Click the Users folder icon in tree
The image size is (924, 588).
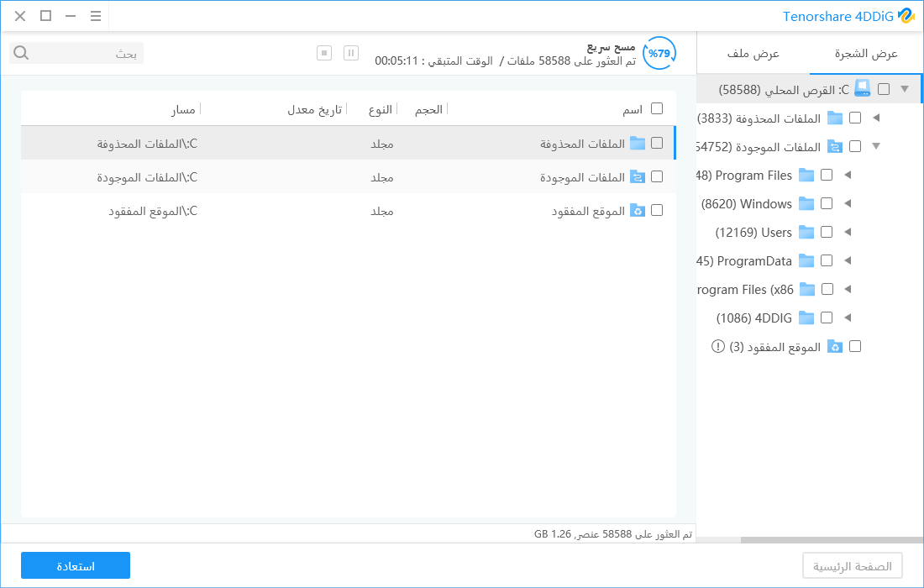806,232
